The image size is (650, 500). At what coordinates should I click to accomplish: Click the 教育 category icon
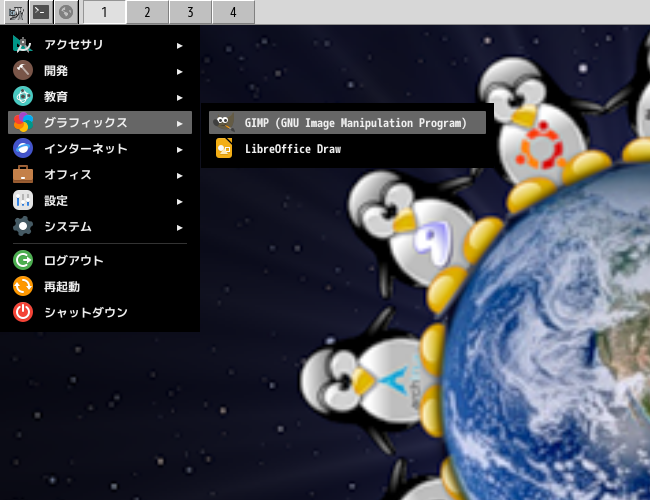[x=23, y=96]
